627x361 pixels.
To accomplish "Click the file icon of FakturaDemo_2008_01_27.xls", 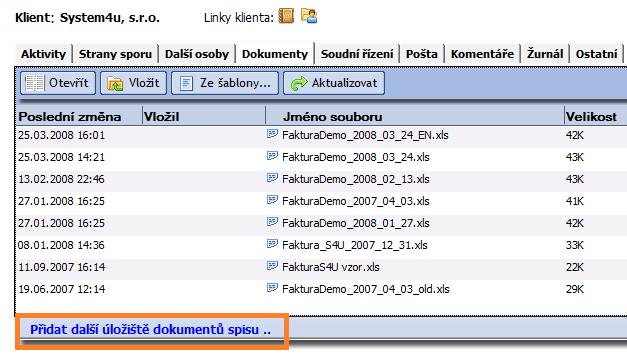I will click(x=272, y=222).
